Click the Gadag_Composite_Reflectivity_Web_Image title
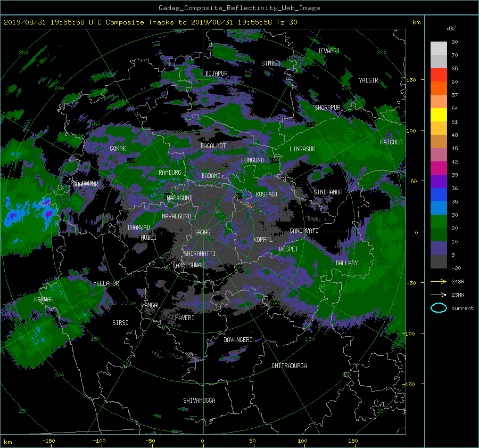Image resolution: width=479 pixels, height=448 pixels. click(239, 8)
